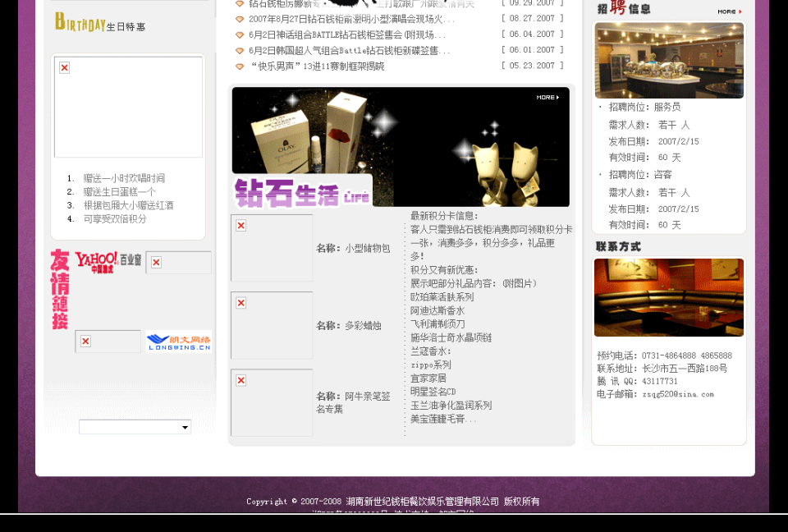Image resolution: width=788 pixels, height=532 pixels.
Task: Open the 多彩蜡烛 gift thumbnail
Action: tap(272, 325)
